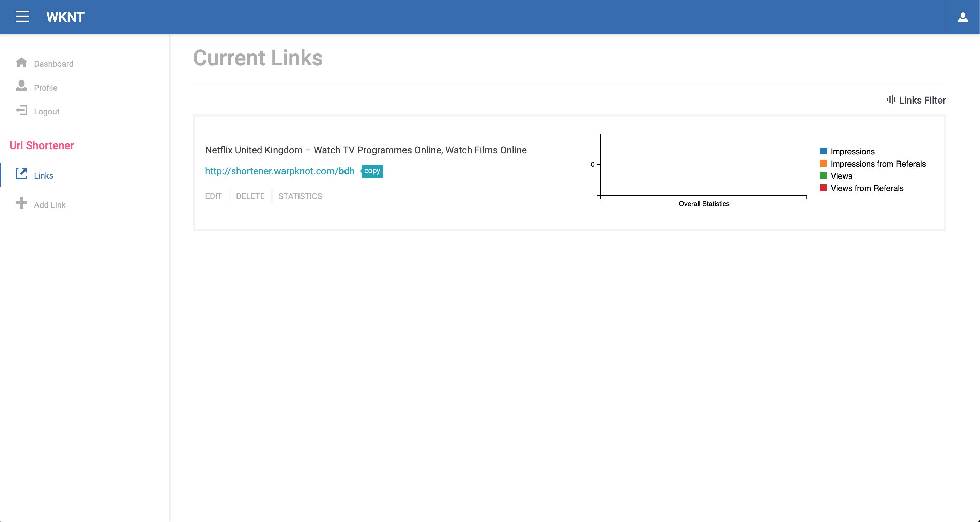Click the Links external-link icon
Image resolution: width=980 pixels, height=522 pixels.
[x=21, y=174]
